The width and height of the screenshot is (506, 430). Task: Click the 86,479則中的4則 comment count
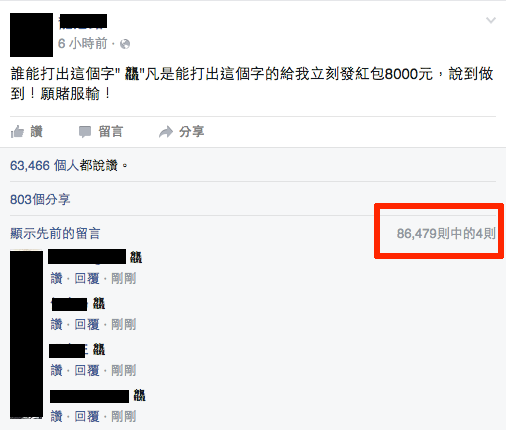coord(446,233)
